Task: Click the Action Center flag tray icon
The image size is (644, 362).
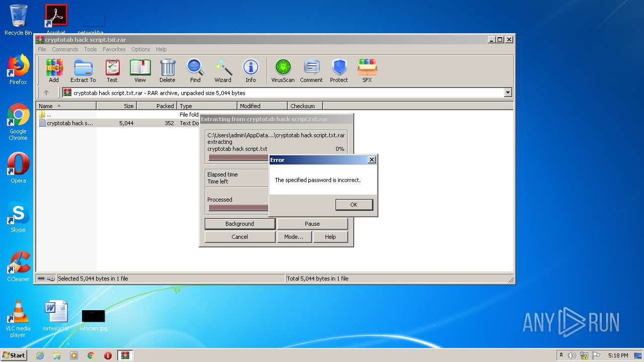Action: [x=596, y=355]
